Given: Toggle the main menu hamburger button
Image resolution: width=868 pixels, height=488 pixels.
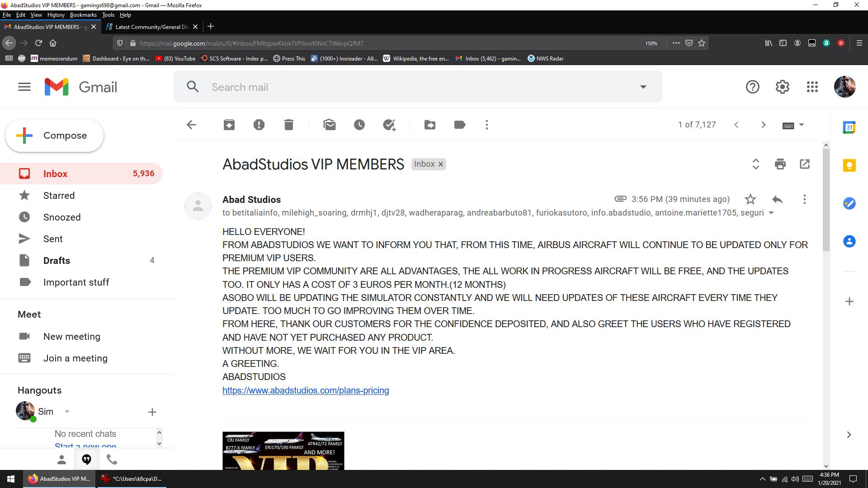Looking at the screenshot, I should coord(24,87).
